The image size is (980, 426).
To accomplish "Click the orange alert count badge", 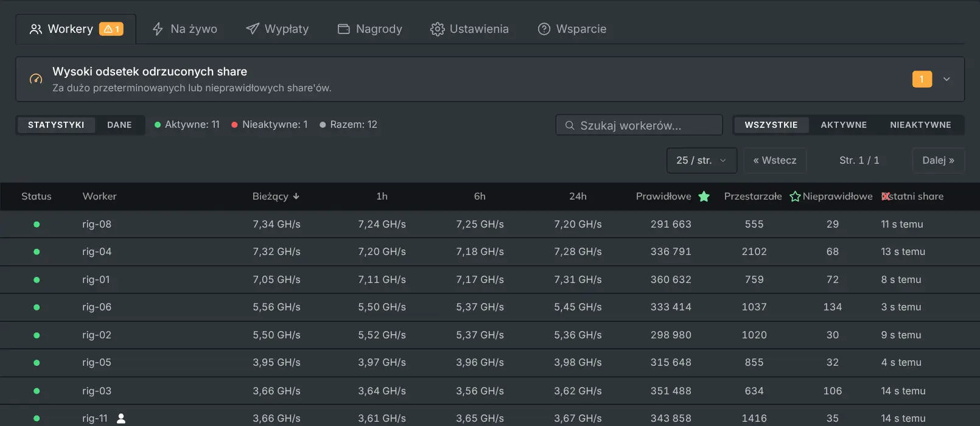I will [x=922, y=79].
